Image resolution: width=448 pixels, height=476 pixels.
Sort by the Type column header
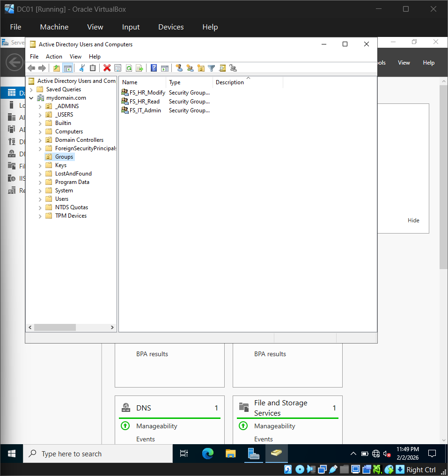point(189,82)
